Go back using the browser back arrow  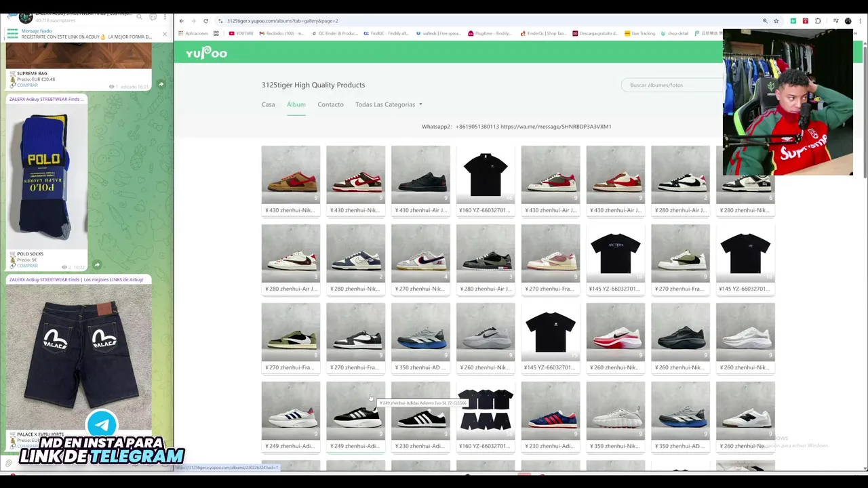(182, 21)
